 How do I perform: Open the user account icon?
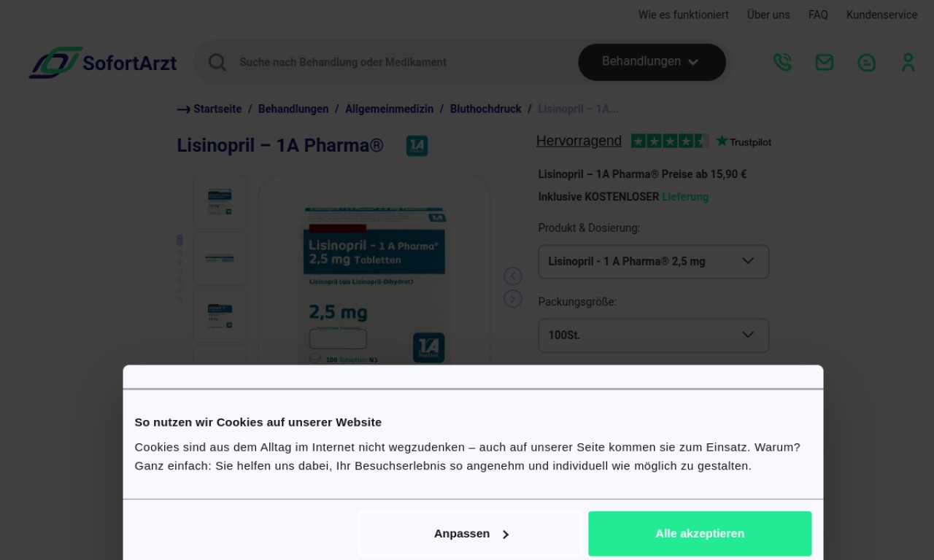(908, 62)
